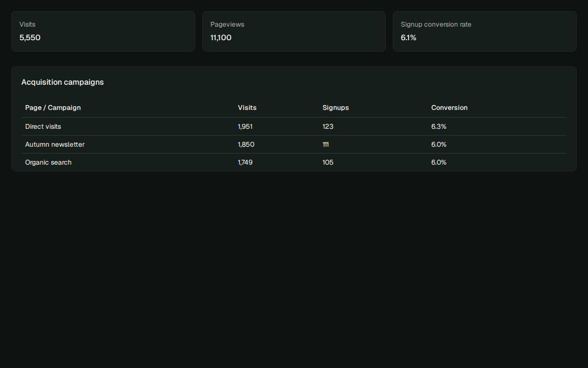Click the Signup conversion rate card

coord(485,31)
